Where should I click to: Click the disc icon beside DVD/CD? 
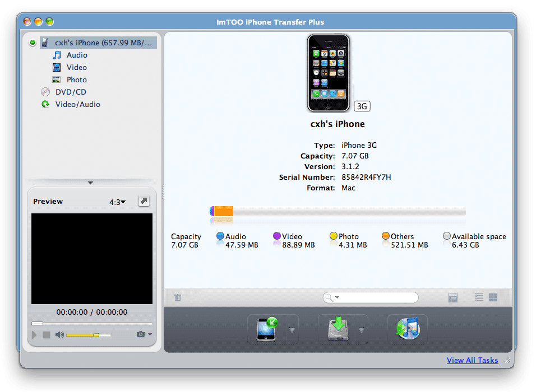[45, 92]
